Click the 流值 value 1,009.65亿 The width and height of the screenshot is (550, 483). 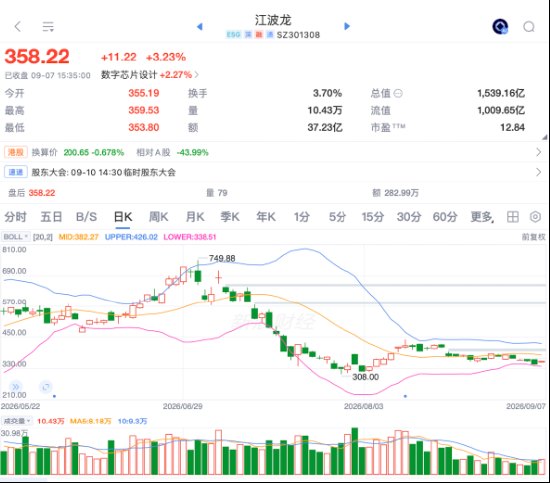click(x=501, y=110)
